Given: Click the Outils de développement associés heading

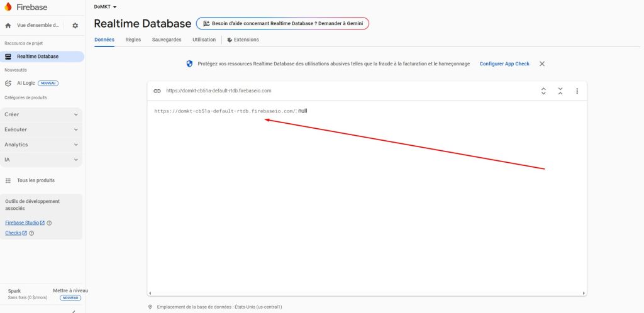Looking at the screenshot, I should [x=33, y=205].
